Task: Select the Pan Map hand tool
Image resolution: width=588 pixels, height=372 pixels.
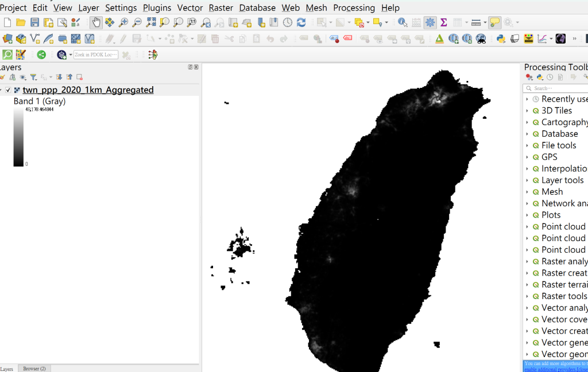Action: pyautogui.click(x=96, y=22)
